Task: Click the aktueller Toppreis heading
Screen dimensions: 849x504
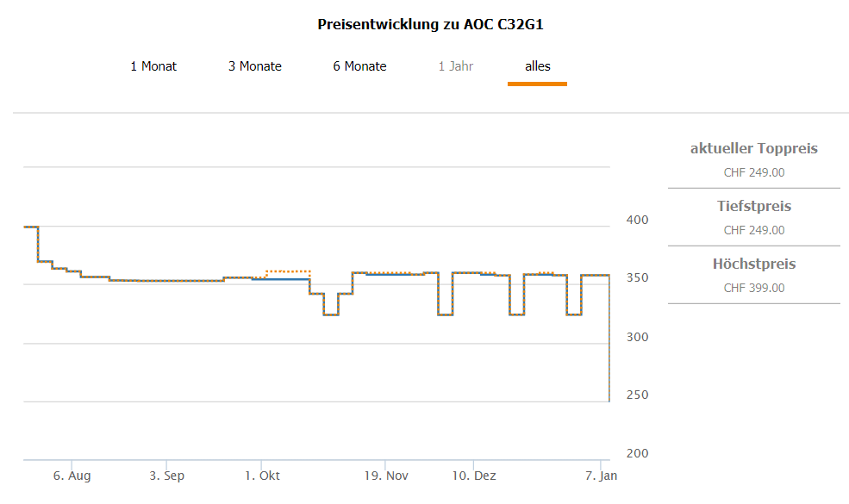Action: point(753,149)
